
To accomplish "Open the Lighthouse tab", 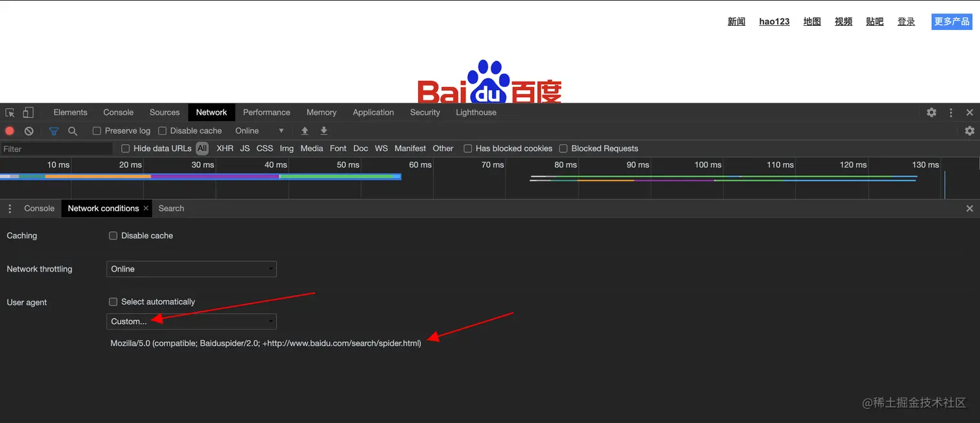I will tap(476, 113).
